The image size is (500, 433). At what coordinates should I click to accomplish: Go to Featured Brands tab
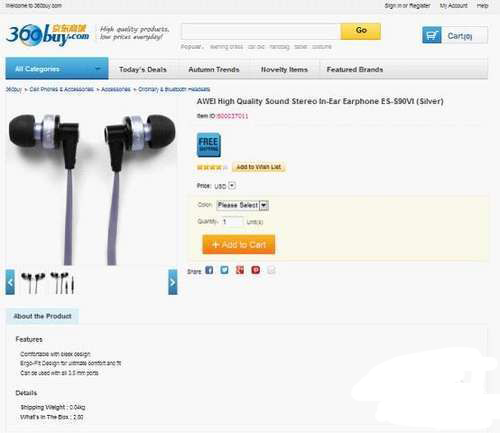(355, 70)
